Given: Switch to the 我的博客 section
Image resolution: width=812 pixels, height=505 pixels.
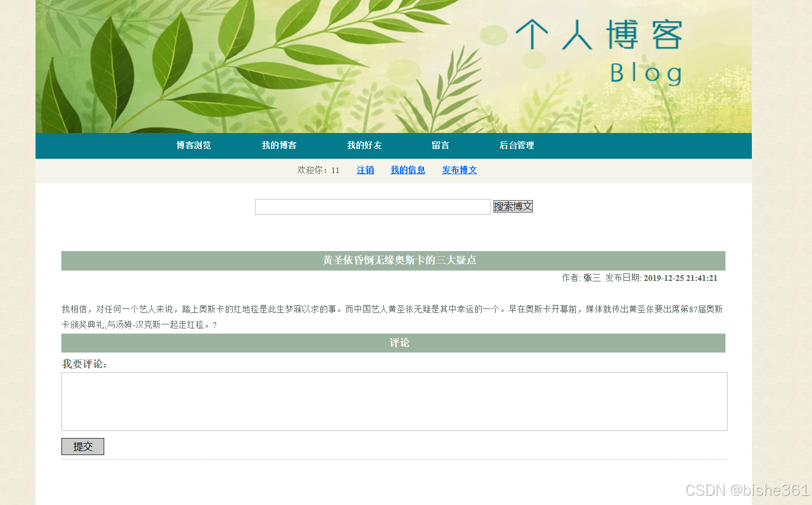Looking at the screenshot, I should coord(278,145).
